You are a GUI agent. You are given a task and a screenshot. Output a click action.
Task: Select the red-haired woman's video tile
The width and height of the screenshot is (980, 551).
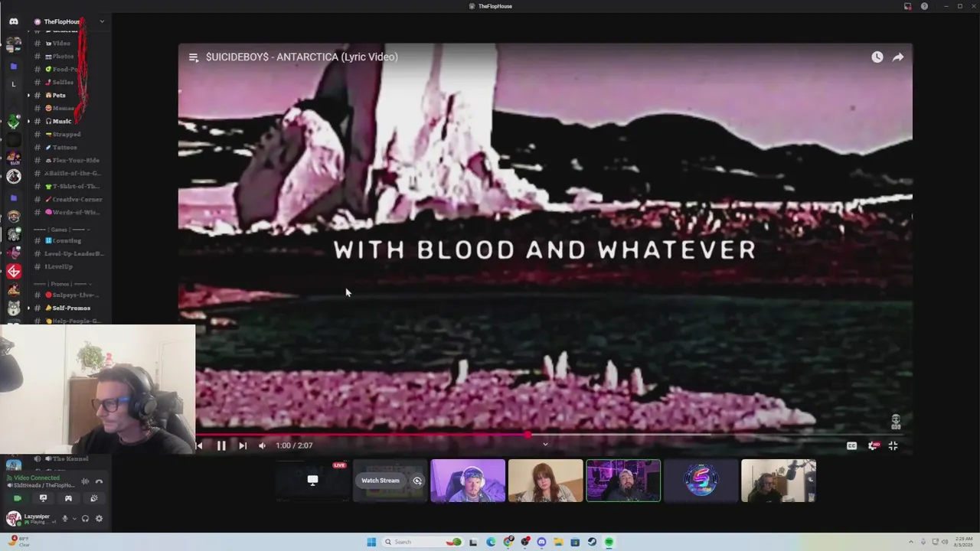(x=545, y=481)
